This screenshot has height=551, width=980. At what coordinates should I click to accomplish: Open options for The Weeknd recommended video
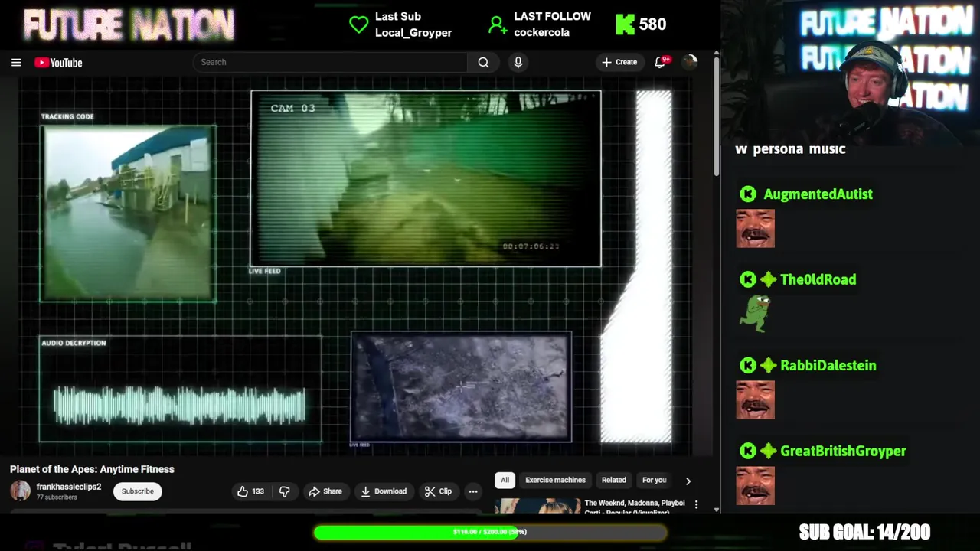coord(696,504)
